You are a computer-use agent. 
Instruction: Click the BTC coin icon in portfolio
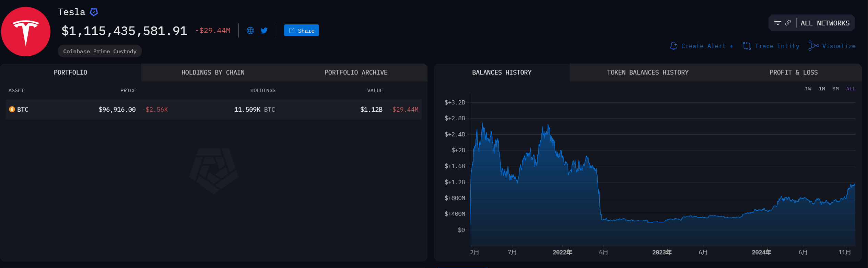(12, 109)
